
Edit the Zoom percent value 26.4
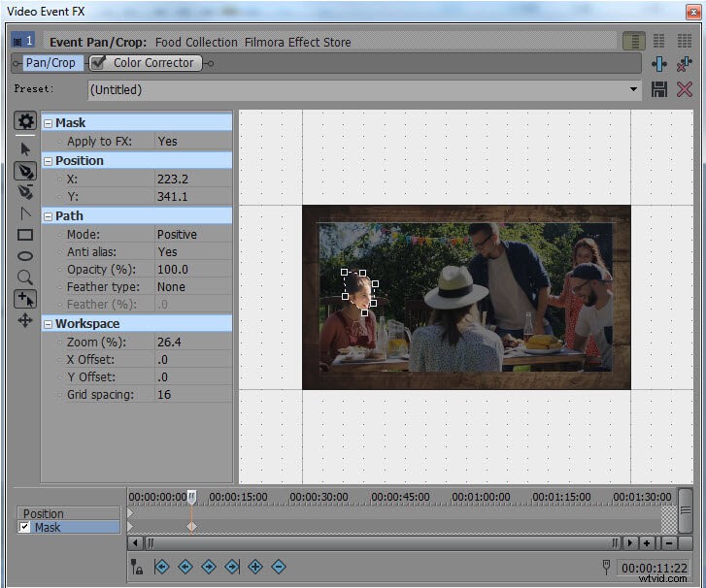[169, 342]
